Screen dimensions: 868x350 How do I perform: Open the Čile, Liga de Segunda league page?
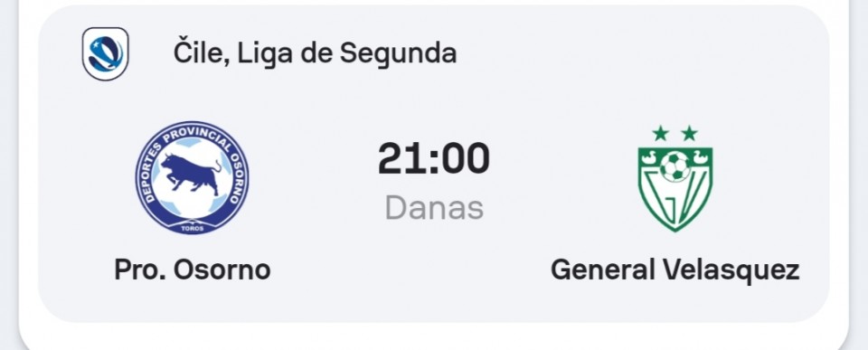point(315,53)
